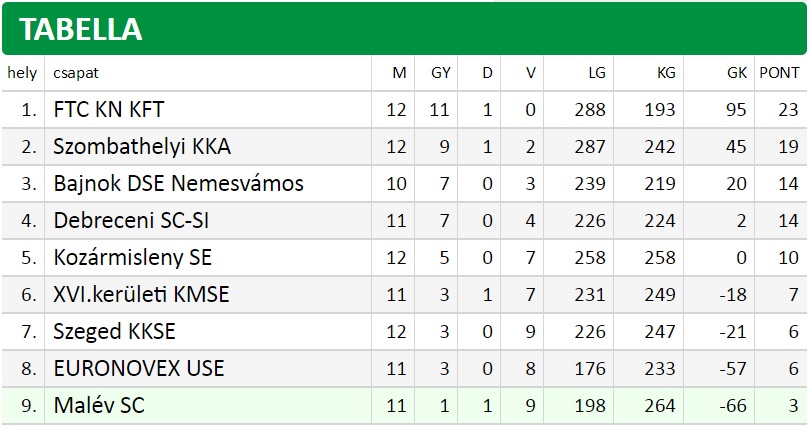Open the Malév SC team row
The width and height of the screenshot is (809, 427).
click(404, 406)
